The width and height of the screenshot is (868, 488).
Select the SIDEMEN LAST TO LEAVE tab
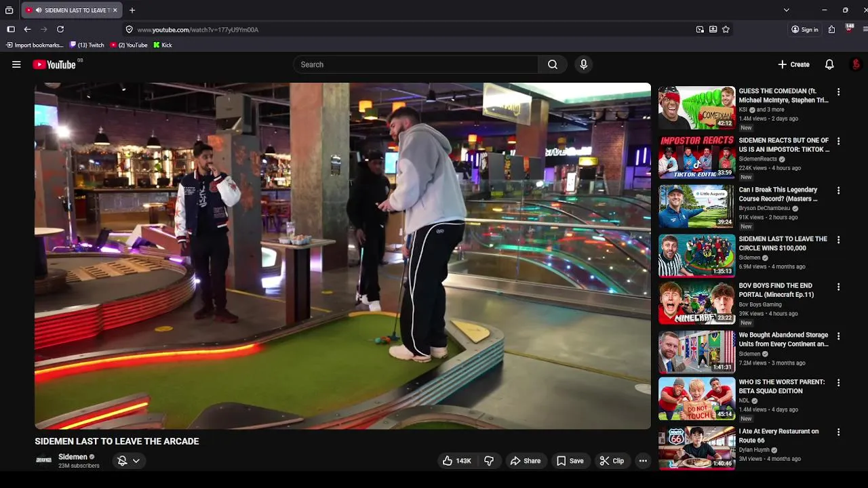tap(71, 10)
